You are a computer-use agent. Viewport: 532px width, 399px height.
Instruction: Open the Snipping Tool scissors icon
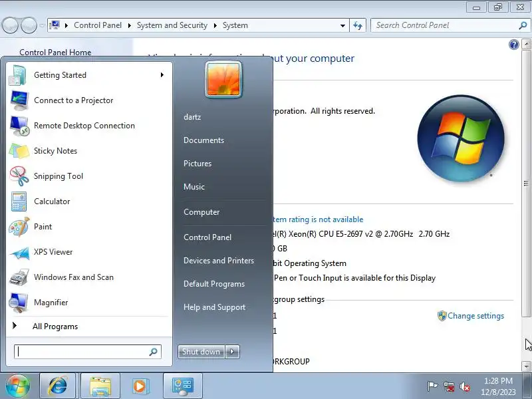[x=19, y=176]
